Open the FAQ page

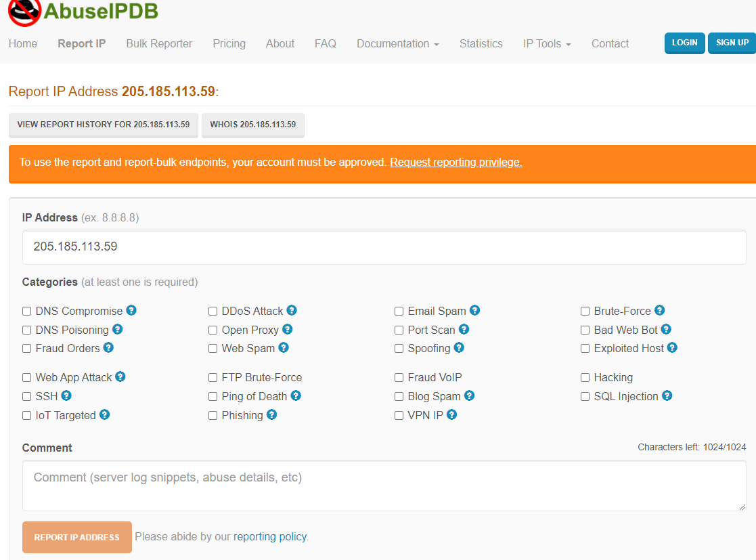[x=326, y=43]
